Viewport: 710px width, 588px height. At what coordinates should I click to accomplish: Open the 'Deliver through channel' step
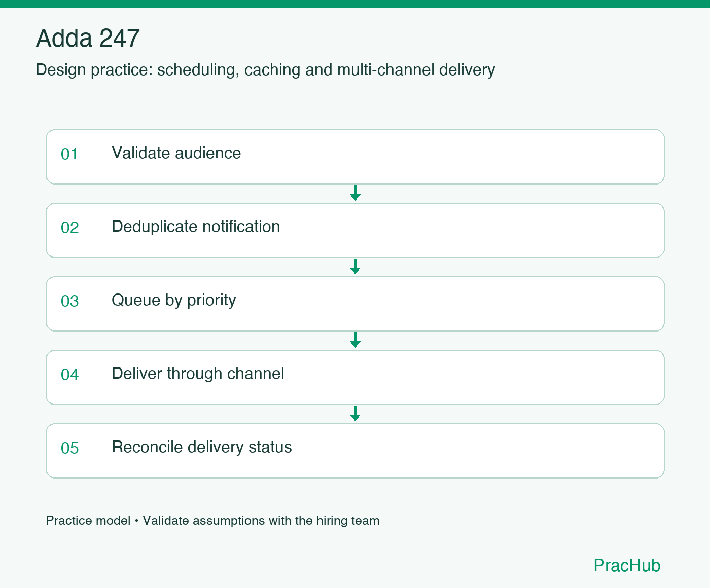(x=355, y=377)
